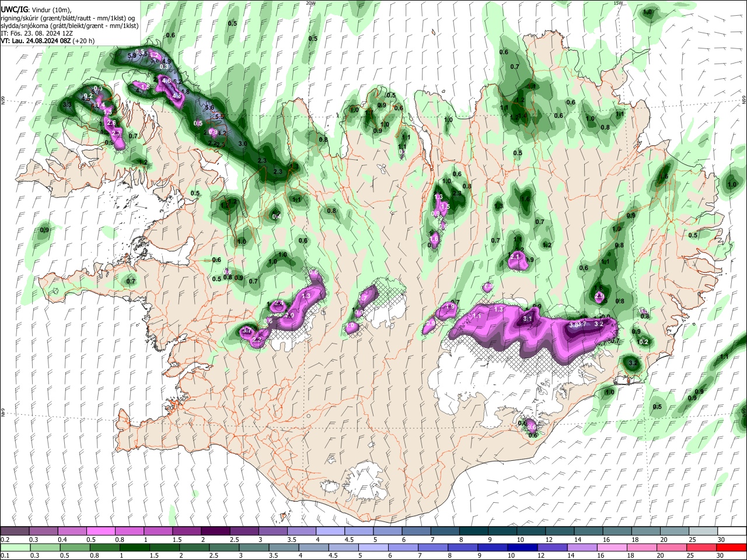Click white snow swatch after the 30 label
This screenshot has height=560, width=747.
tap(731, 531)
